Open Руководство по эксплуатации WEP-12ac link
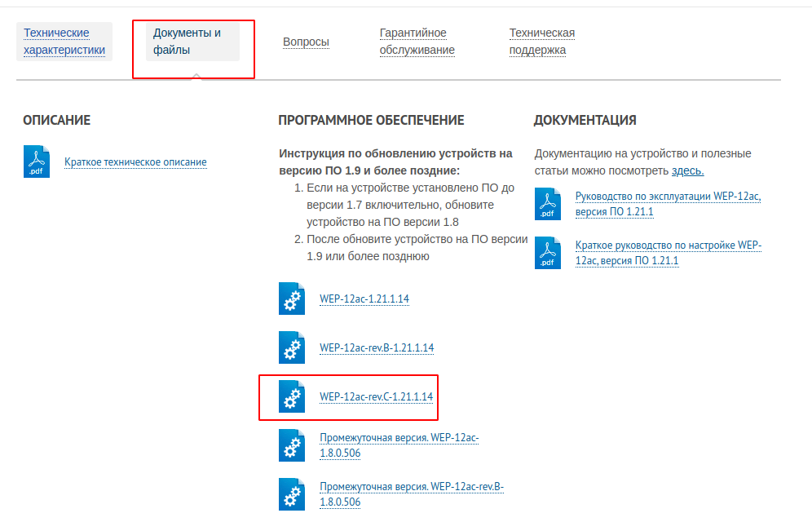This screenshot has height=522, width=812. pyautogui.click(x=668, y=204)
